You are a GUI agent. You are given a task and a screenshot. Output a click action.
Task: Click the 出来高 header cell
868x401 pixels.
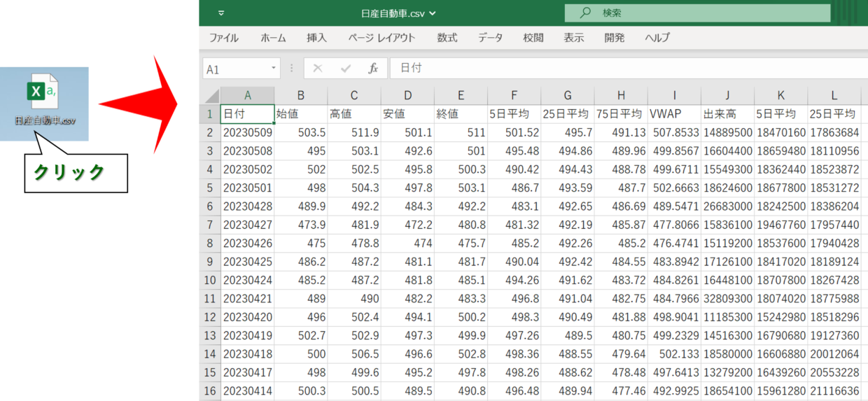click(728, 113)
